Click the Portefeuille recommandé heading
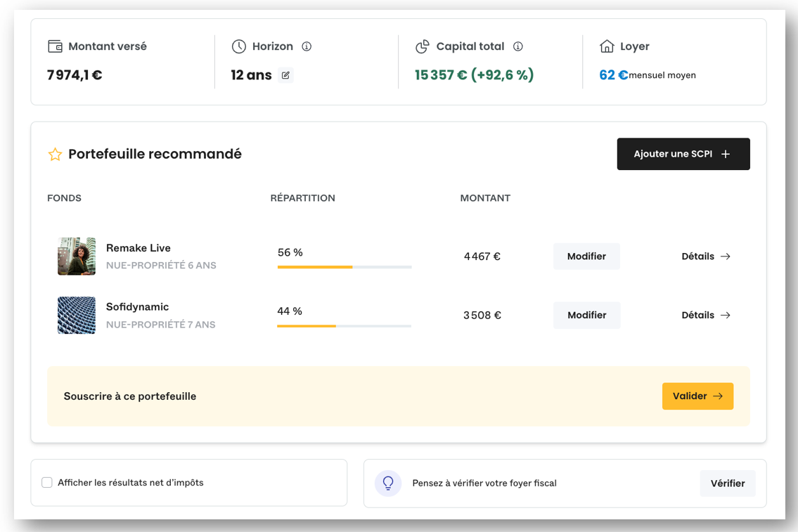 pyautogui.click(x=155, y=154)
